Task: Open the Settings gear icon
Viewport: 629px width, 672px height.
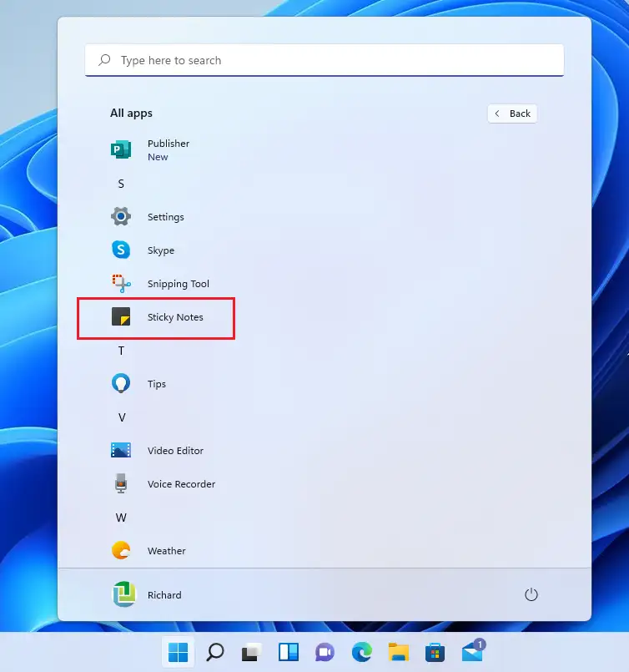Action: [121, 216]
